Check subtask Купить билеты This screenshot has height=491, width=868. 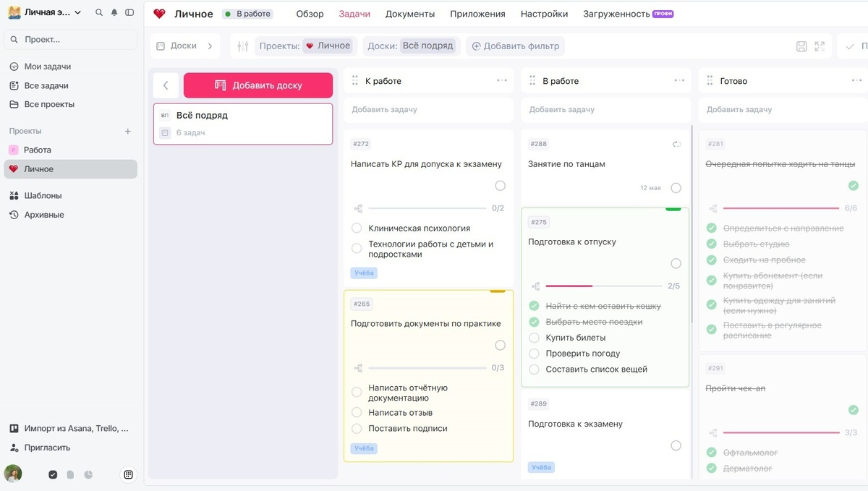(x=535, y=338)
